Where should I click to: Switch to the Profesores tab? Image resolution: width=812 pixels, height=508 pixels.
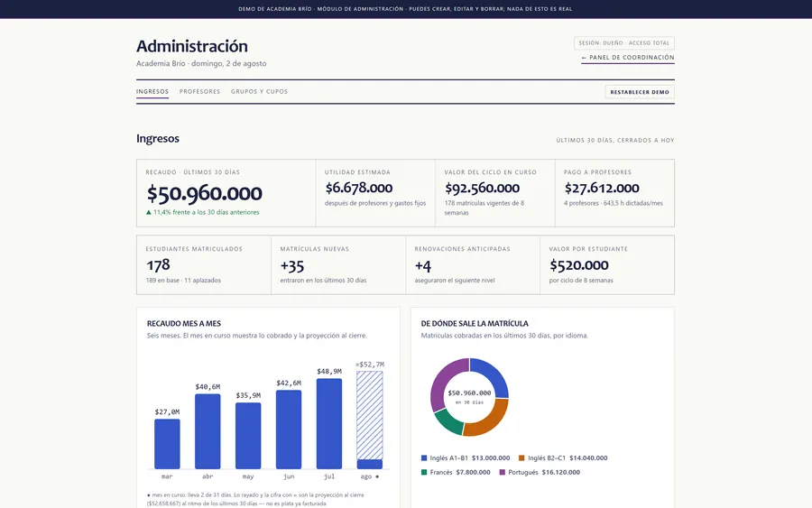coord(200,92)
